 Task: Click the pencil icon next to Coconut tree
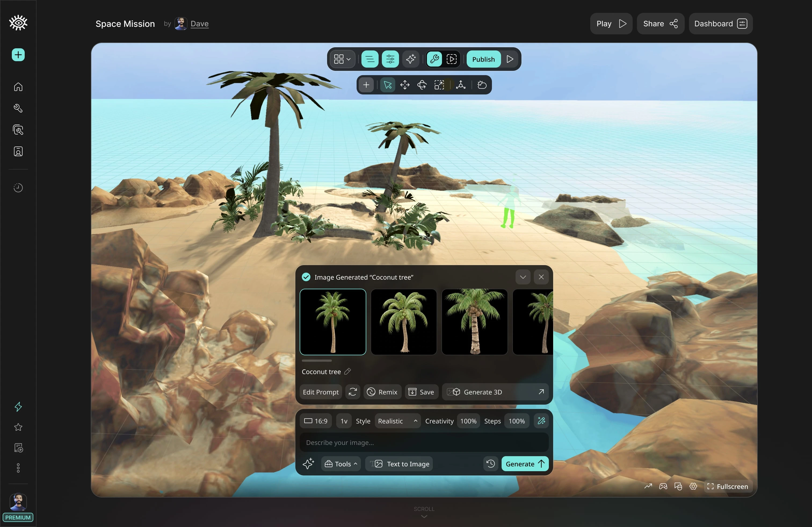[347, 372]
